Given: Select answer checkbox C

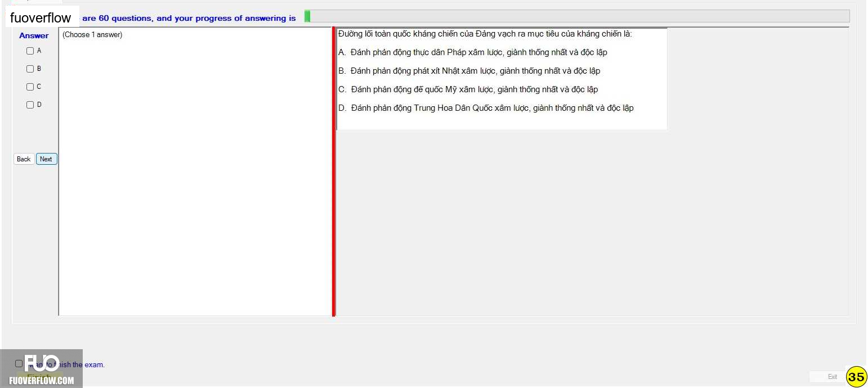Looking at the screenshot, I should (x=30, y=87).
